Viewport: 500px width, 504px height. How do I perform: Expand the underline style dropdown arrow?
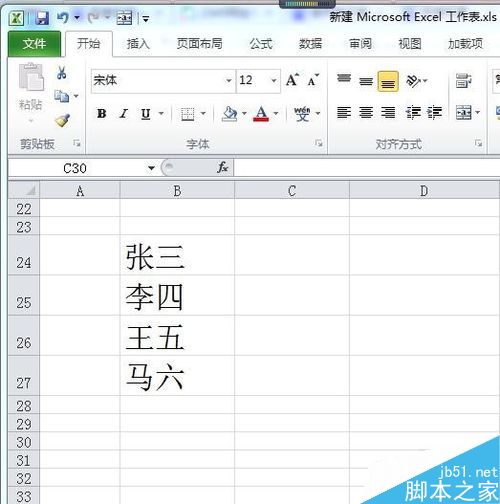coord(161,114)
